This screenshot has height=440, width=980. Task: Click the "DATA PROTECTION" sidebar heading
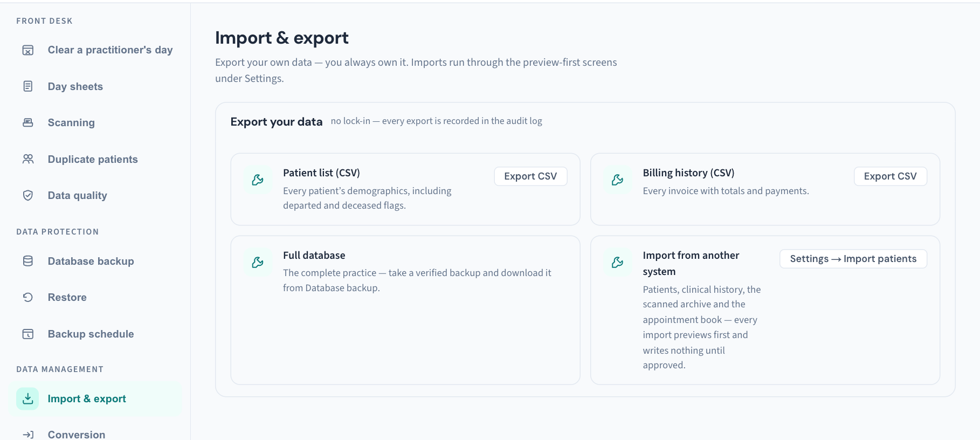tap(58, 232)
